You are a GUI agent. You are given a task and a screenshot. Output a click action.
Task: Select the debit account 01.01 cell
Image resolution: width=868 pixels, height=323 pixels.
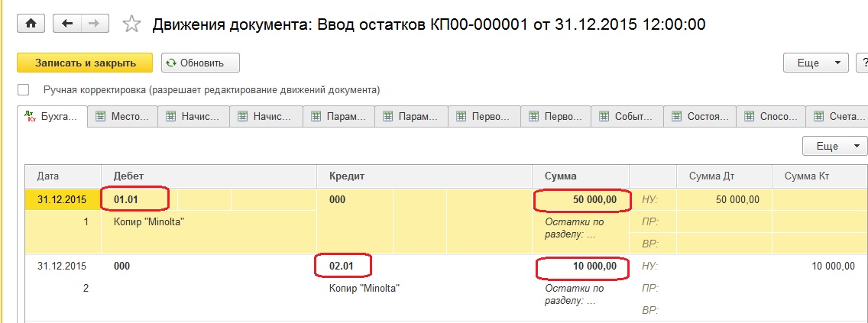(x=135, y=199)
